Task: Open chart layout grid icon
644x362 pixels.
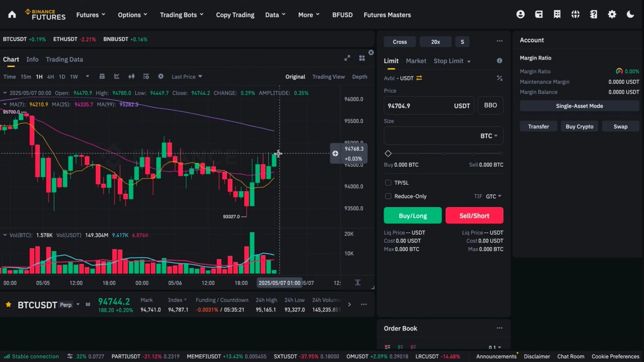Action: (x=362, y=58)
